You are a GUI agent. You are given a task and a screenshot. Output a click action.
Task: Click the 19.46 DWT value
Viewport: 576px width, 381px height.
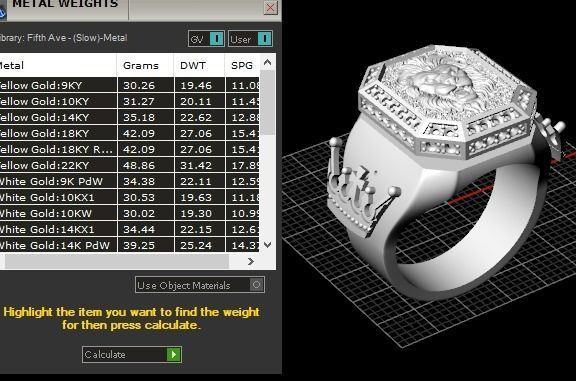196,86
